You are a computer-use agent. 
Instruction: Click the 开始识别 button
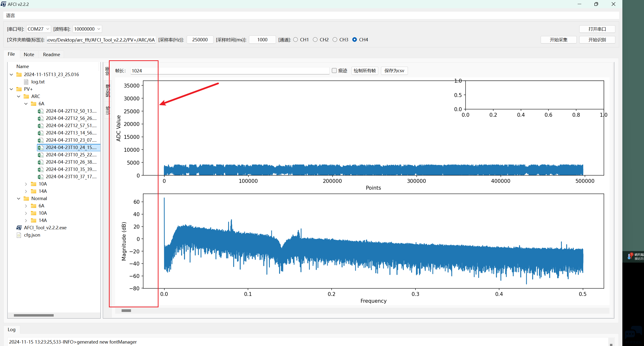(x=597, y=40)
